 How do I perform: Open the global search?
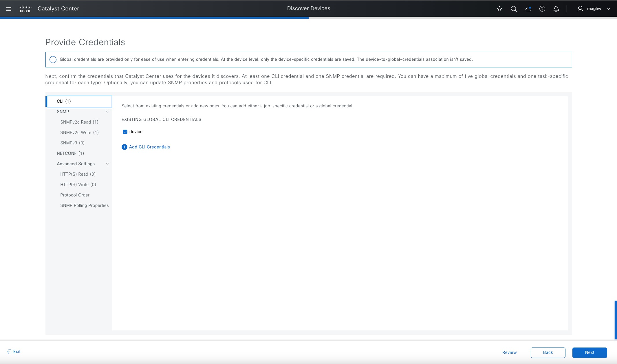[513, 9]
